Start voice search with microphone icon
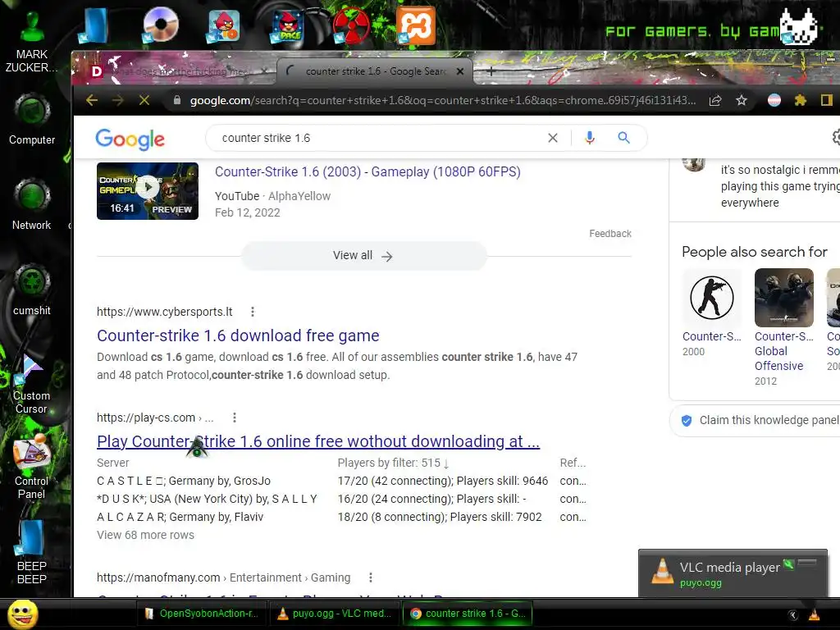The height and width of the screenshot is (630, 840). 590,138
